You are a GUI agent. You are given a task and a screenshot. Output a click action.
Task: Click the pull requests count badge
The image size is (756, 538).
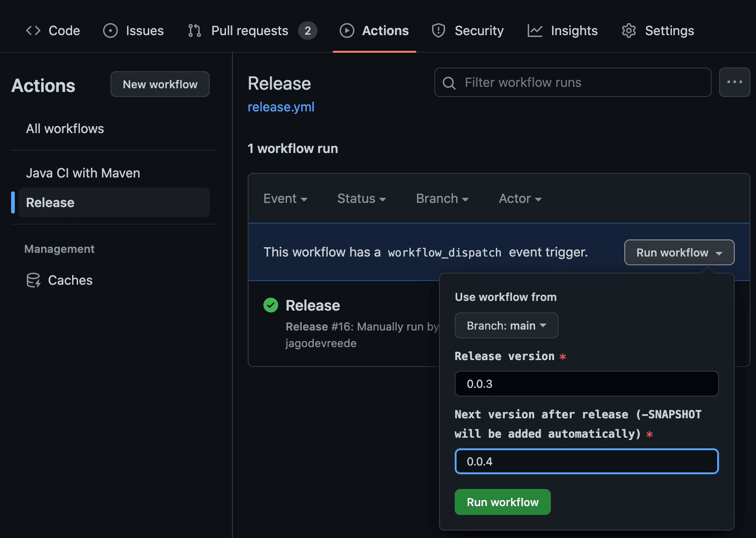[x=308, y=31]
